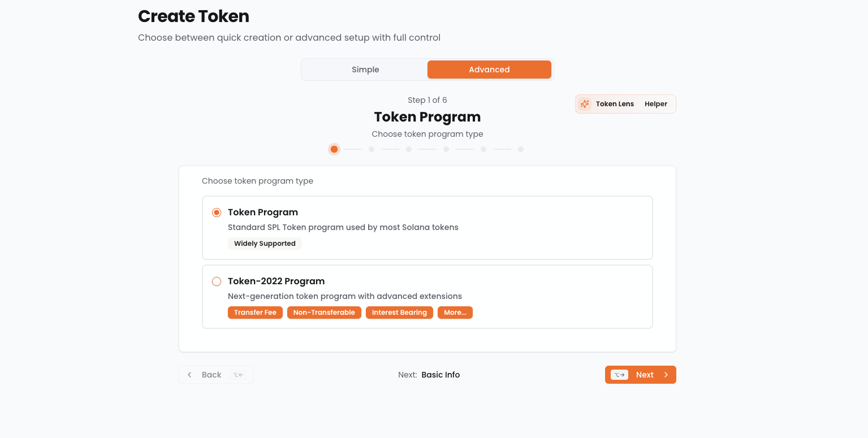Click the Transfer Fee tag
Screen dimensions: 868x438
[x=255, y=313]
